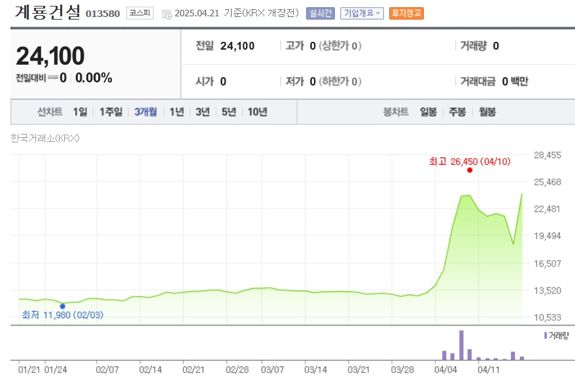Switch to the 일봉 daily candle chart

[428, 112]
